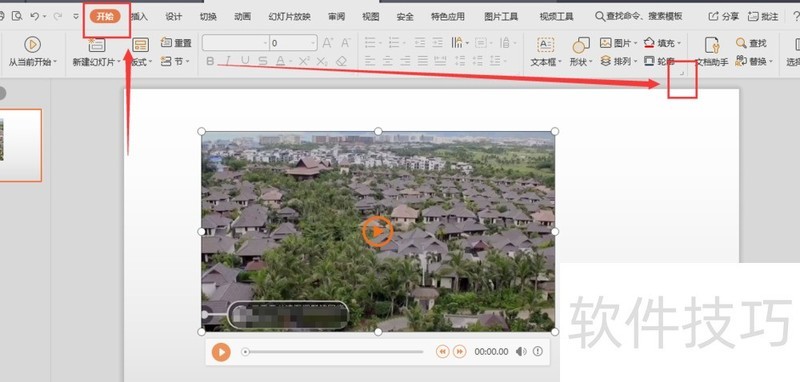Open the 图片 picture dropdown
This screenshot has height=382, width=800.
618,43
